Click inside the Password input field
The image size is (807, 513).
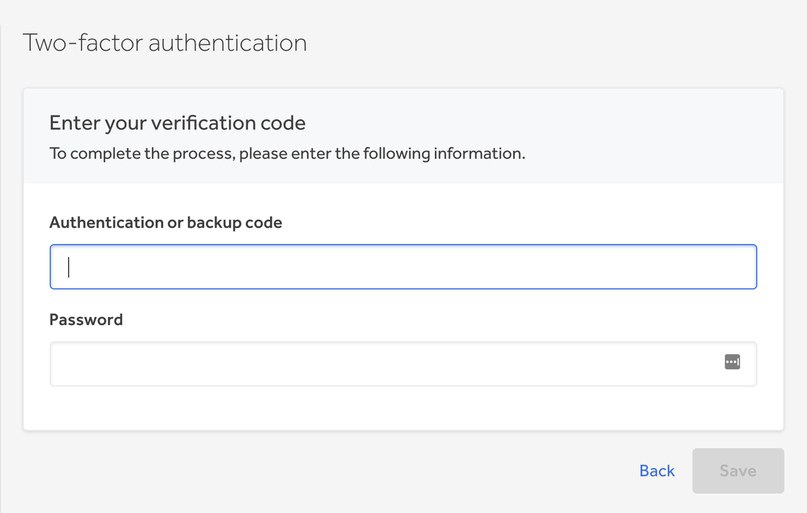[380, 364]
